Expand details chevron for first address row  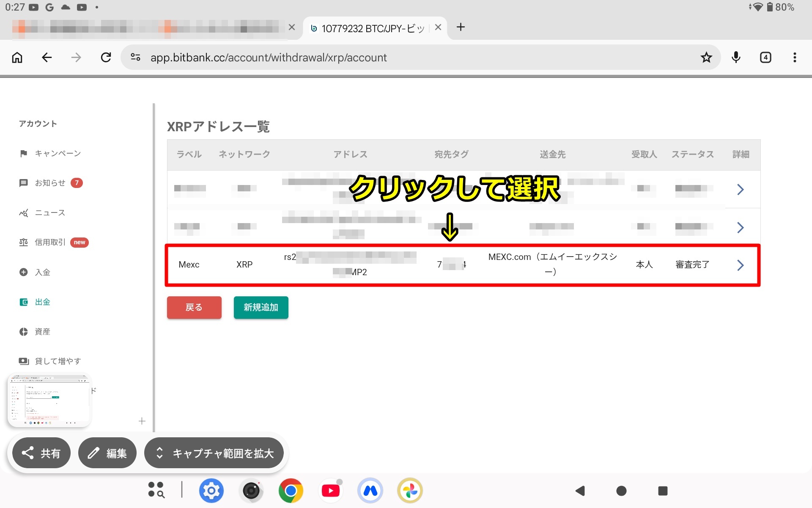(x=740, y=189)
